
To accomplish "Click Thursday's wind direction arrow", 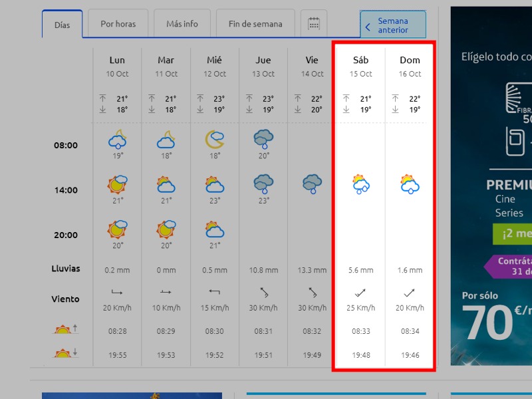I will point(263,291).
